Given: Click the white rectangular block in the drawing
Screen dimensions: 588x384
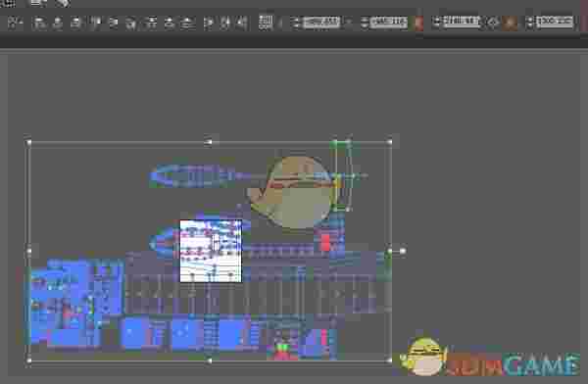Looking at the screenshot, I should point(211,251).
